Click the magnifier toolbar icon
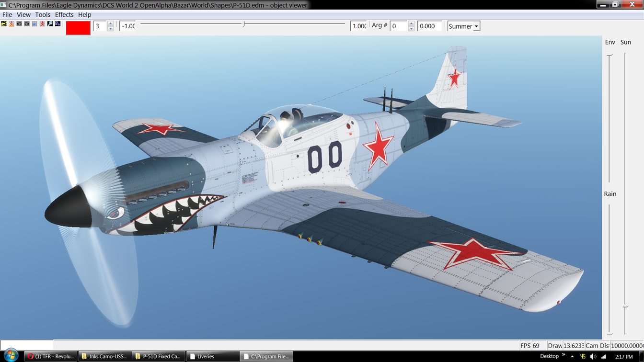The height and width of the screenshot is (362, 644). point(50,24)
